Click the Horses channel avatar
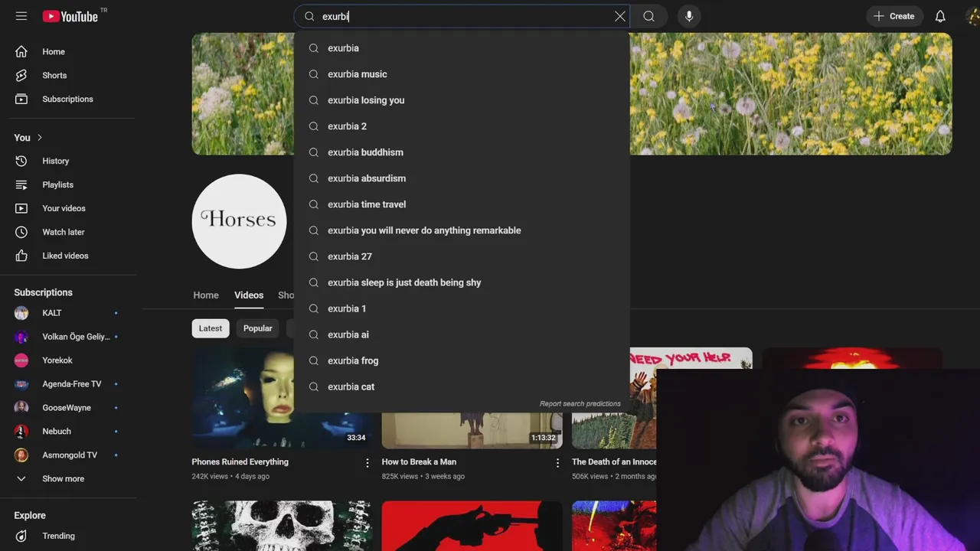Viewport: 980px width, 551px height. pyautogui.click(x=239, y=221)
